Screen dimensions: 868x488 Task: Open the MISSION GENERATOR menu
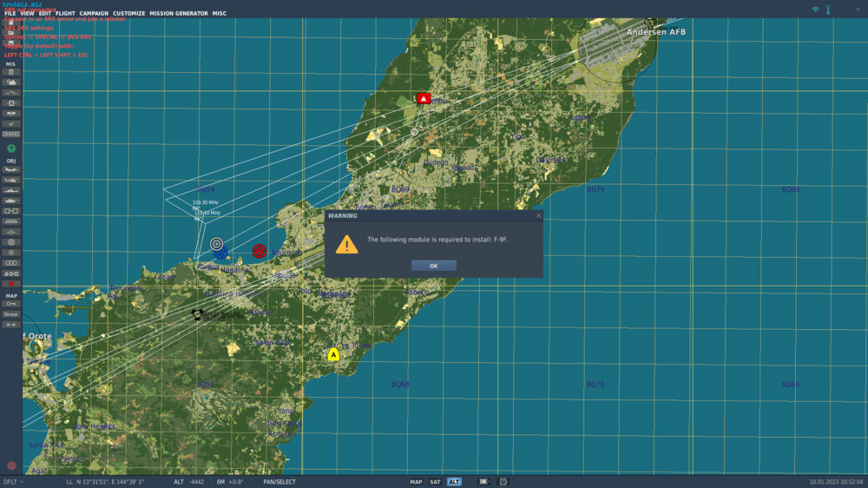(178, 13)
